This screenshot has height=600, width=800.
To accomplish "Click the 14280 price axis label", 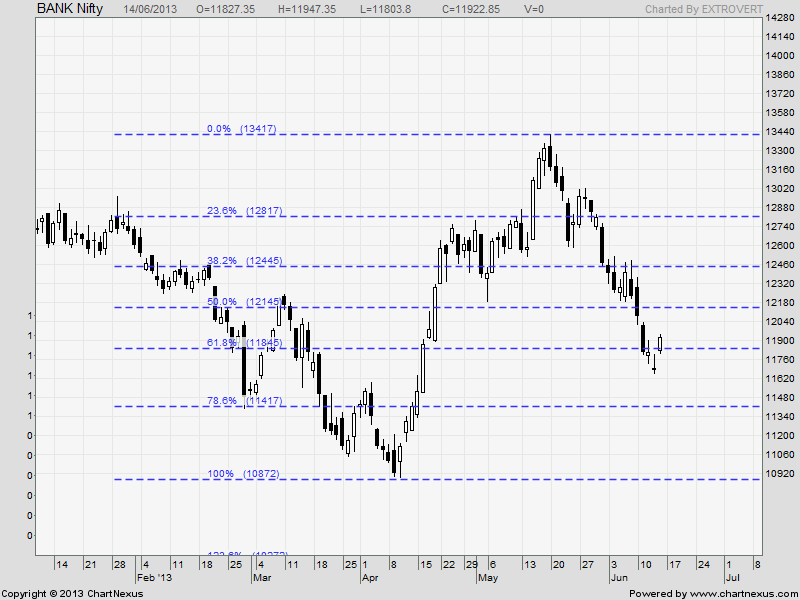I will (x=779, y=18).
